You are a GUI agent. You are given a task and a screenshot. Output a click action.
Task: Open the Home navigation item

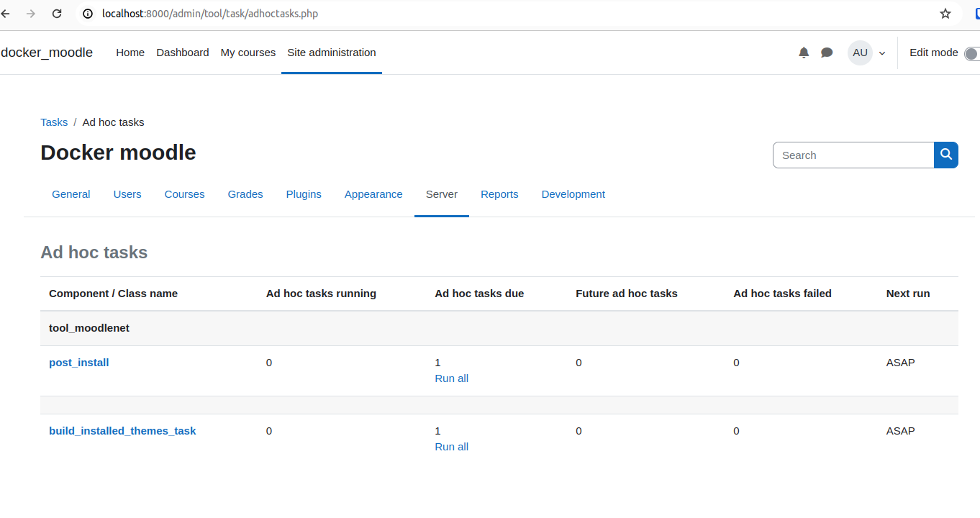(x=130, y=53)
